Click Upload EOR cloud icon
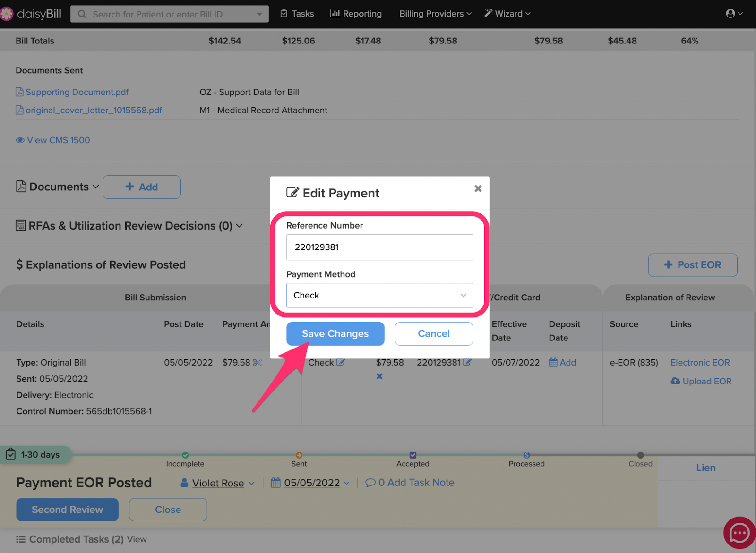Image resolution: width=756 pixels, height=553 pixels. point(675,381)
